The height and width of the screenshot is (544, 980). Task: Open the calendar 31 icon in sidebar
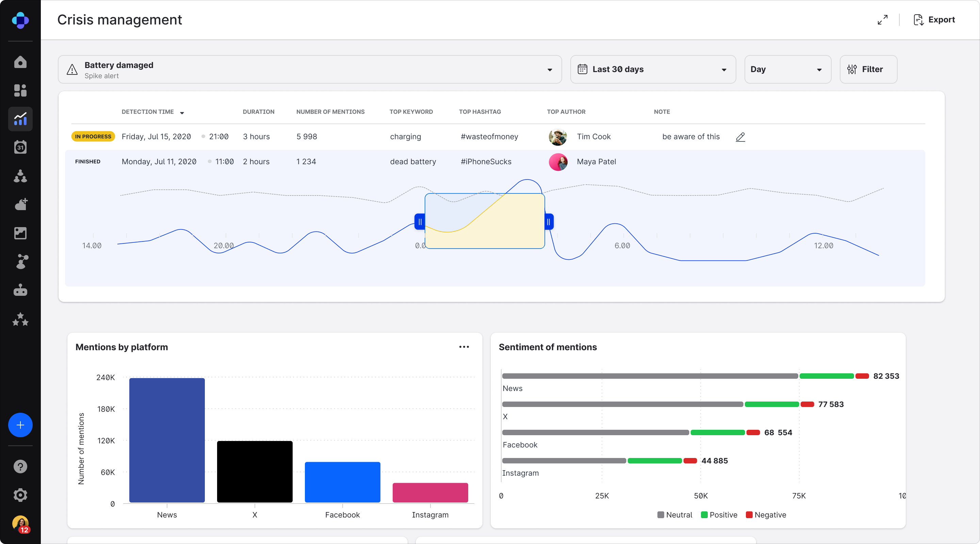point(20,148)
